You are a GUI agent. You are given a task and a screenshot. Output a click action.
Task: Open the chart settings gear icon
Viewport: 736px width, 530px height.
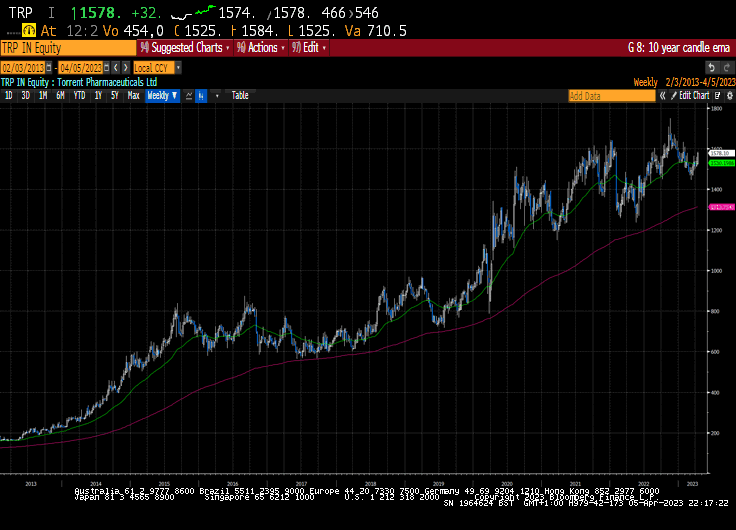(729, 96)
